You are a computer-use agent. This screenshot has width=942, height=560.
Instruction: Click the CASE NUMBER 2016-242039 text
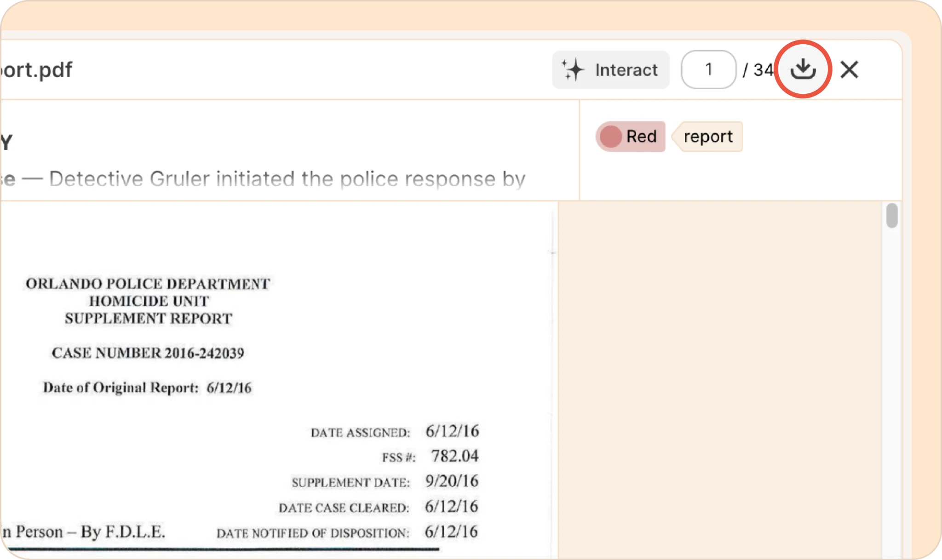point(148,353)
